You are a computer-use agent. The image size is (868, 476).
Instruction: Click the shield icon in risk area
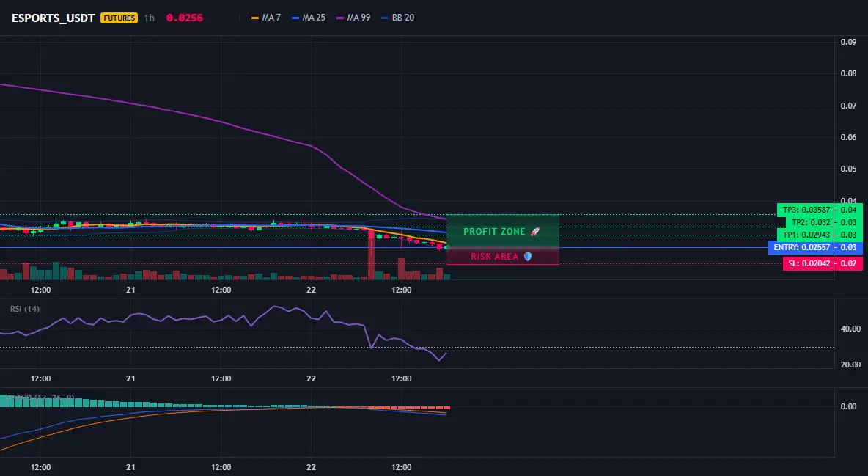tap(528, 257)
